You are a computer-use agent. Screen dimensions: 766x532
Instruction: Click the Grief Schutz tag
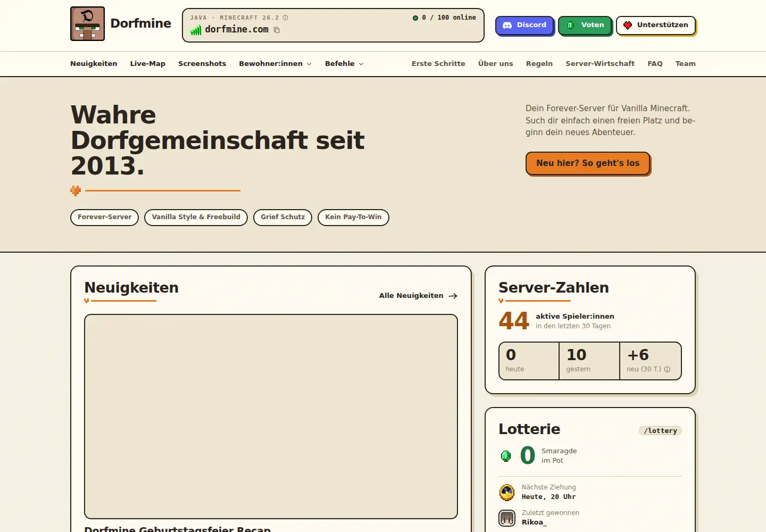click(282, 217)
